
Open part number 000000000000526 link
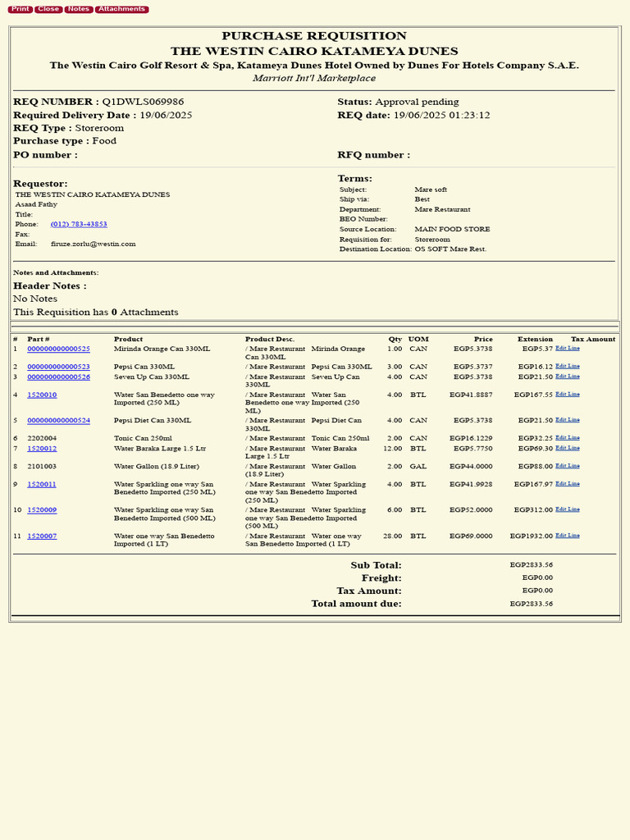(x=58, y=377)
